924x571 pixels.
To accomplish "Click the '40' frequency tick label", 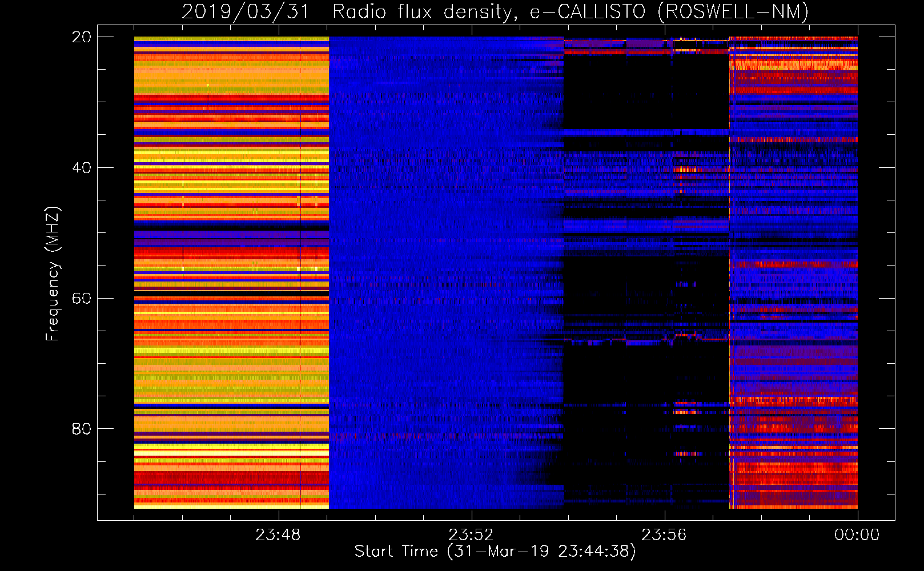I will pos(82,168).
